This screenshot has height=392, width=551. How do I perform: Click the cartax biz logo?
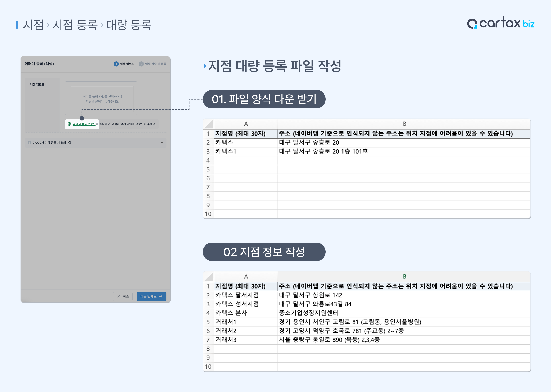tap(500, 23)
